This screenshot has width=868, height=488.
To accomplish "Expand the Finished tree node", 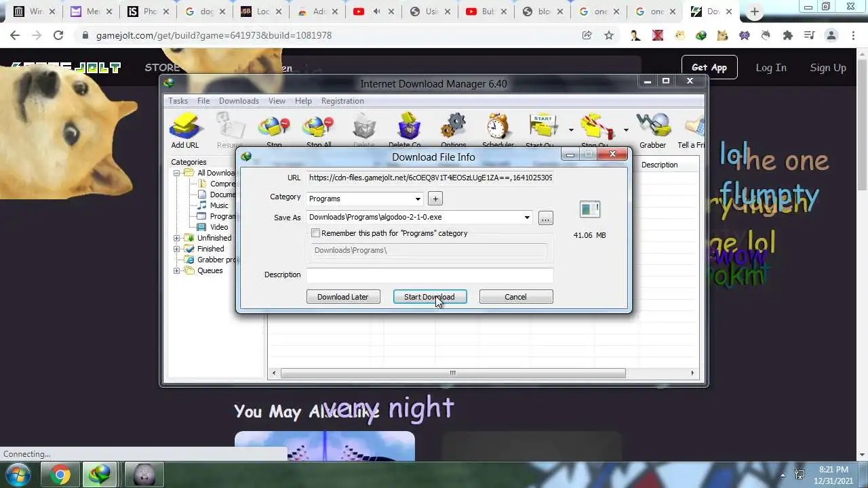I will pos(177,249).
